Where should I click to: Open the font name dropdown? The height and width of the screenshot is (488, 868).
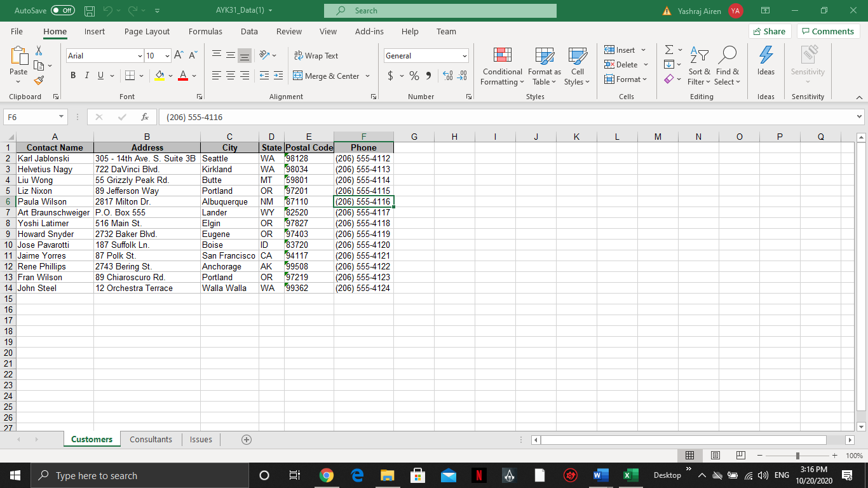[x=140, y=55]
